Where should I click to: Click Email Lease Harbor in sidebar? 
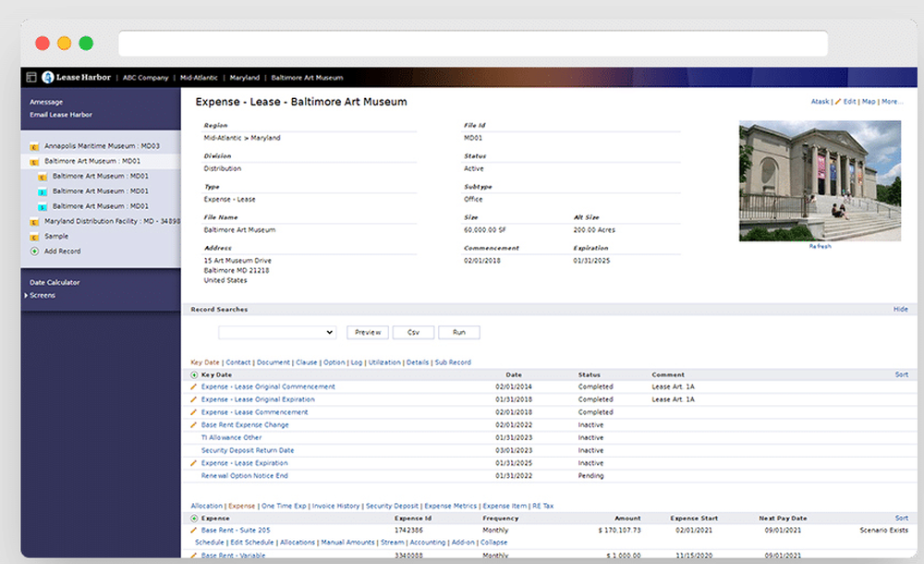[61, 115]
